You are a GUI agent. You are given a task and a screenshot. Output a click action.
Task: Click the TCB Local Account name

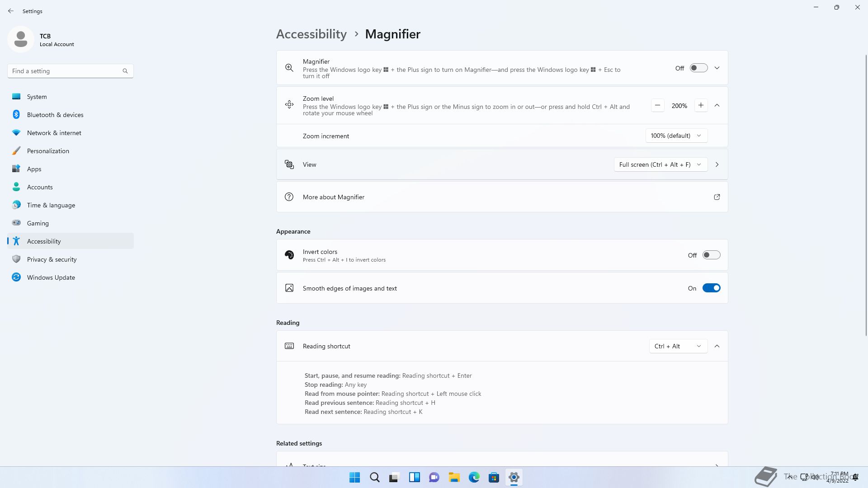[57, 40]
